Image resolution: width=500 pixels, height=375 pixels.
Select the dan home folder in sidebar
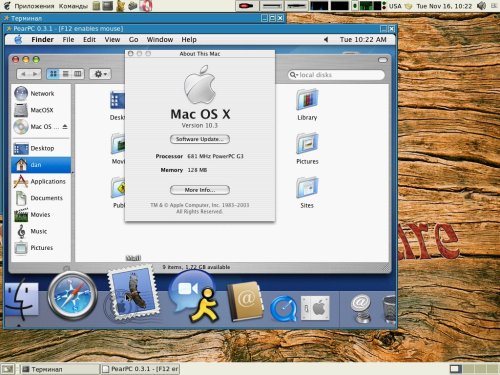pos(42,165)
